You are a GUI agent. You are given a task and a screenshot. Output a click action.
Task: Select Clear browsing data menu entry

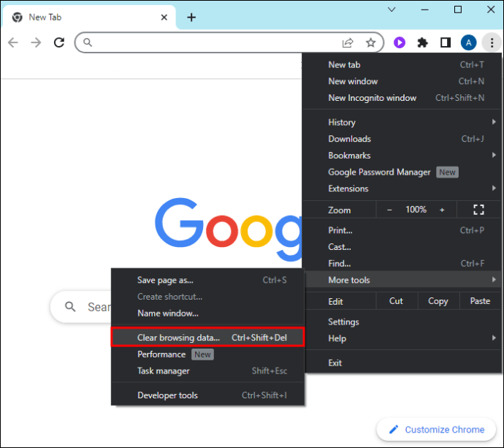[x=207, y=338]
